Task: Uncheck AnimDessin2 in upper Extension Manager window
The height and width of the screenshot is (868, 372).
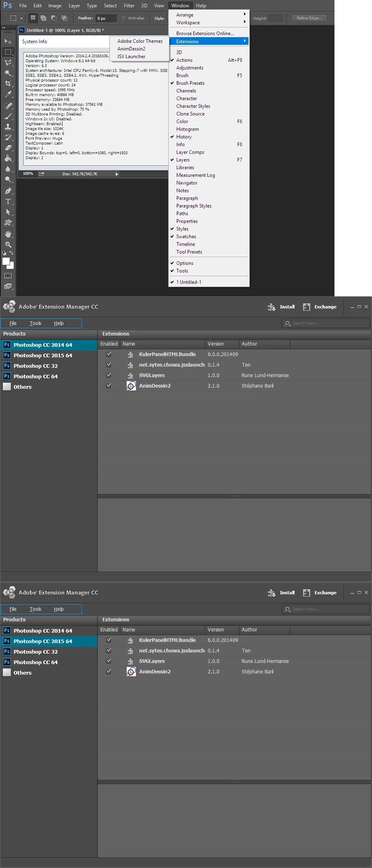Action: (x=109, y=386)
